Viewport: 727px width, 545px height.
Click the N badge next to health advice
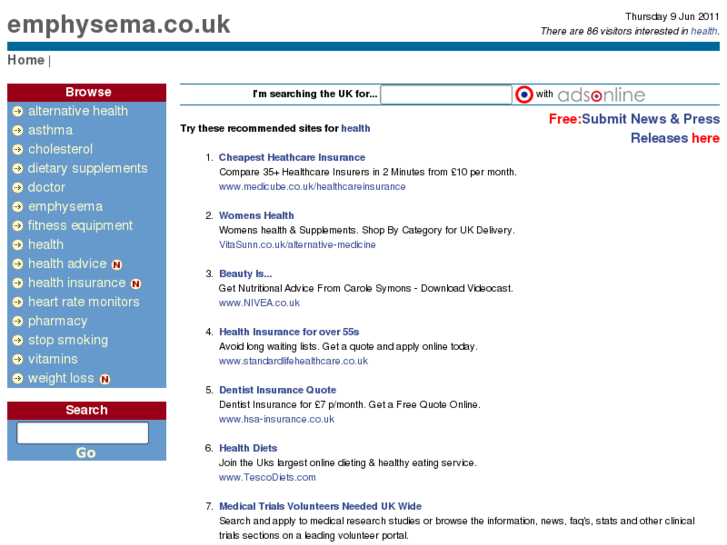117,265
